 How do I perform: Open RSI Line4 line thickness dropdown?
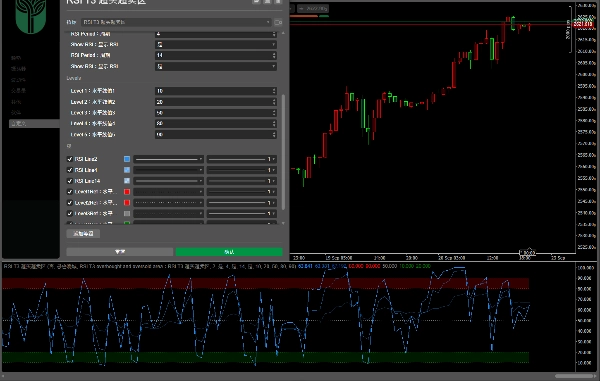click(242, 170)
